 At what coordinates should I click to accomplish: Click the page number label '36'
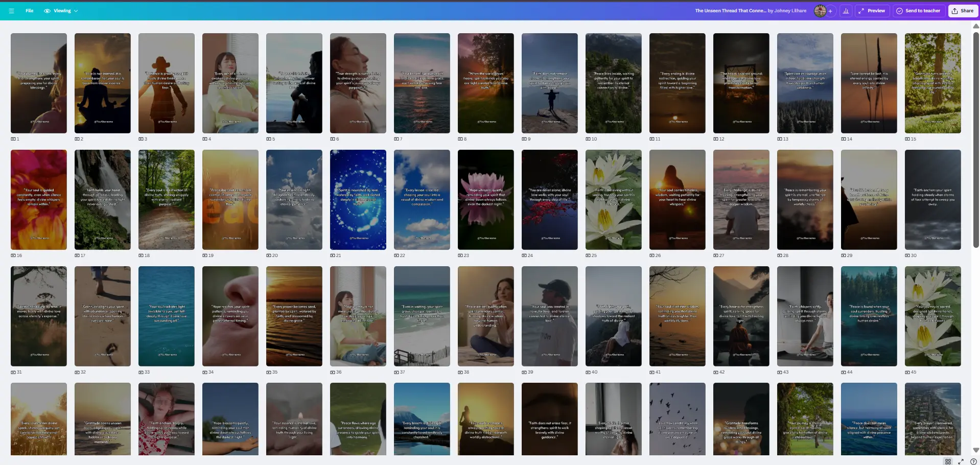pyautogui.click(x=338, y=372)
